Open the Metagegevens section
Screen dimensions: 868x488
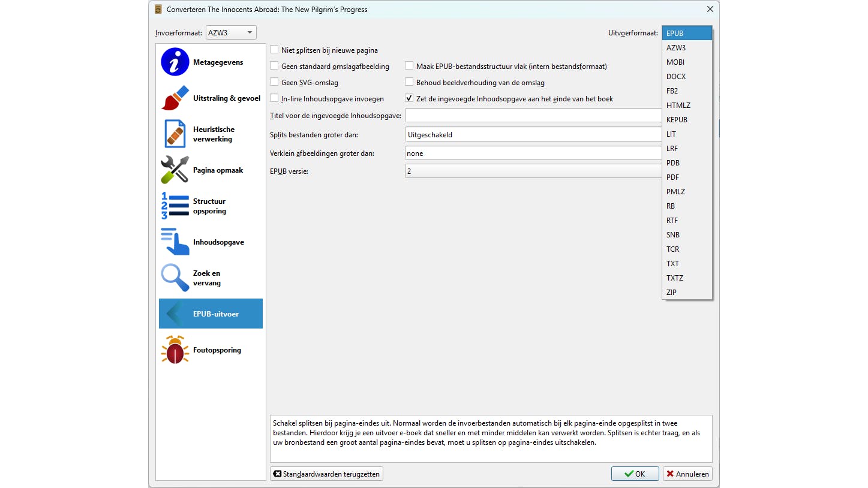[x=211, y=62]
